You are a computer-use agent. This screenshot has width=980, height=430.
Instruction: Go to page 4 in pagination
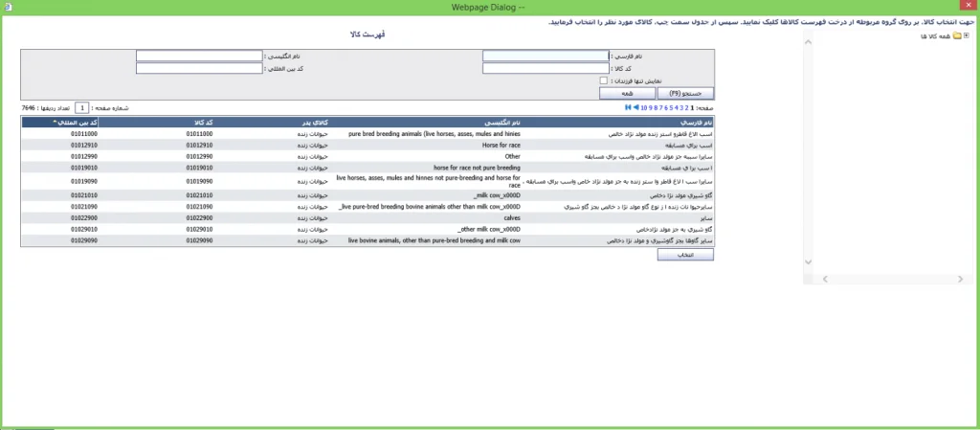(677, 107)
